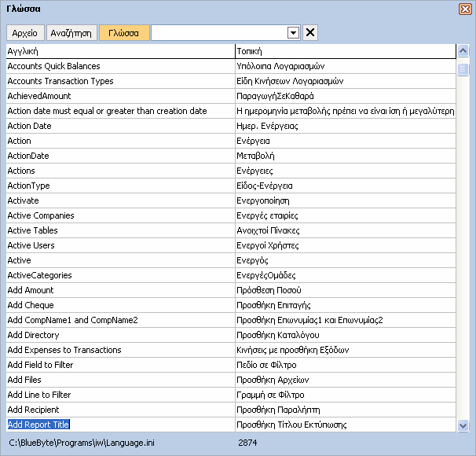Select the ΠαραγωγήΣεΚαθαρά cell

pos(346,96)
